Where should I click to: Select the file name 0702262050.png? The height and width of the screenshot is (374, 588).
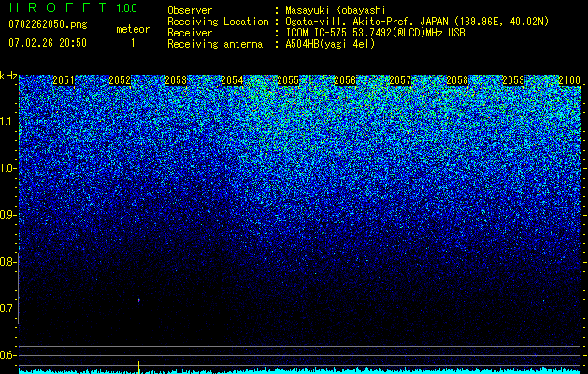coord(48,24)
